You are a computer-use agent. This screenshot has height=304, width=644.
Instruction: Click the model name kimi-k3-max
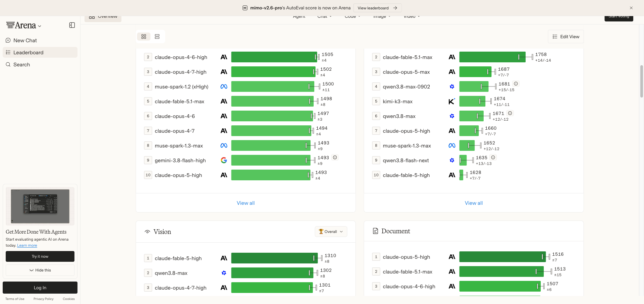[x=397, y=102]
